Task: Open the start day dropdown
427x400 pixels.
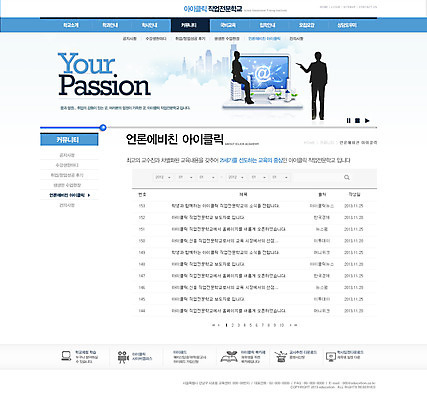Action: point(206,177)
